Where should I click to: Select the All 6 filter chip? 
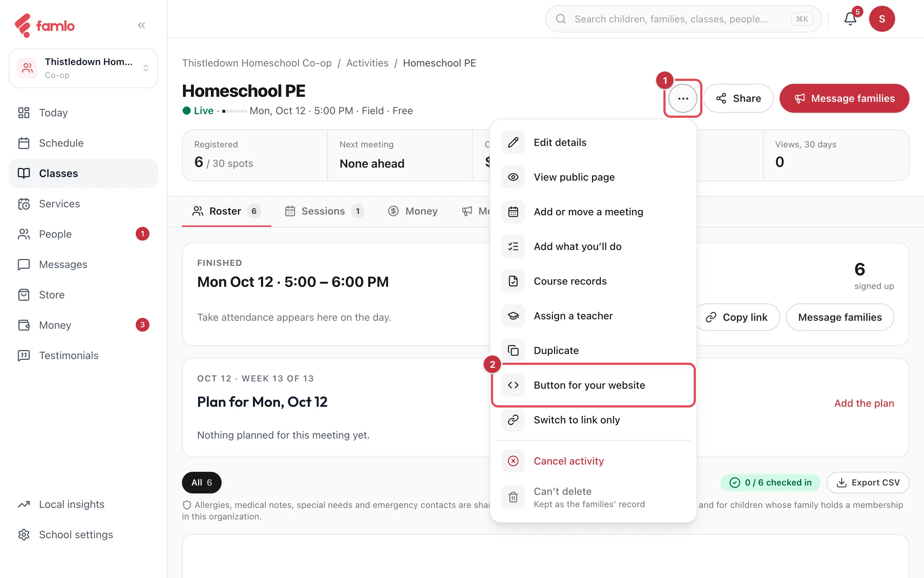point(202,482)
